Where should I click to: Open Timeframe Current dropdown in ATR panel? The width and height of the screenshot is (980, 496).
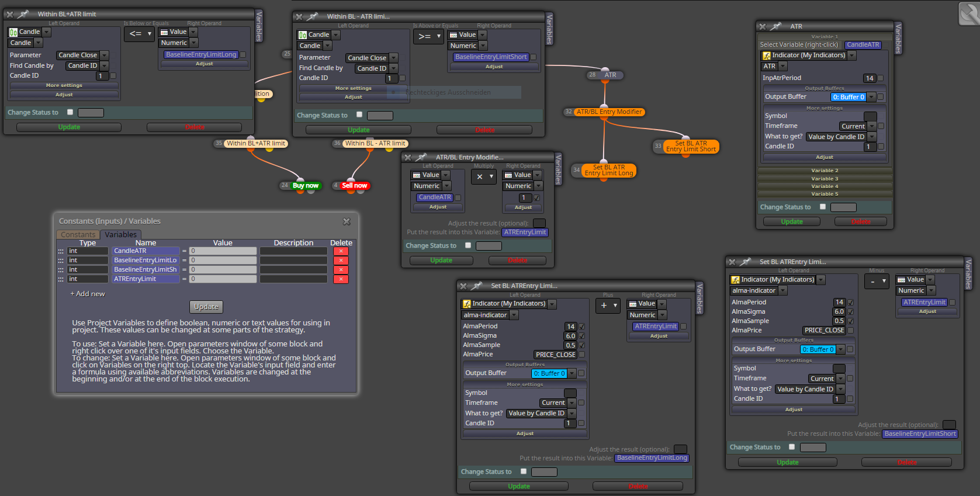coord(871,126)
